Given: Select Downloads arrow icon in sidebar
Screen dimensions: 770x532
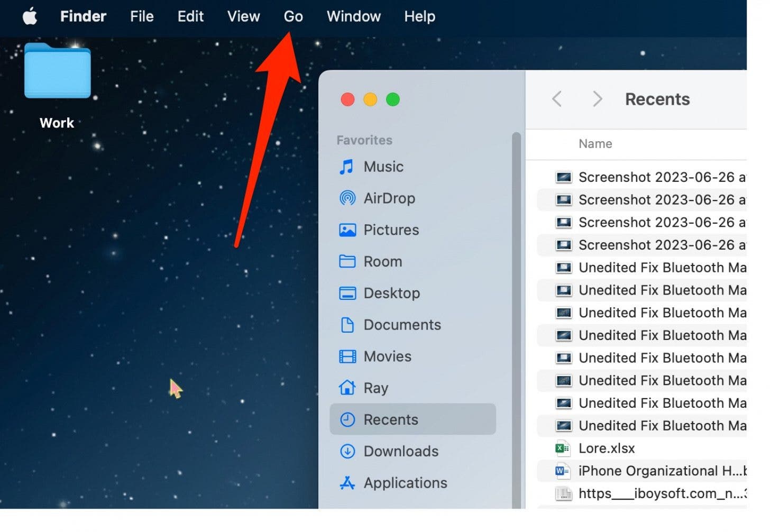Looking at the screenshot, I should tap(347, 452).
